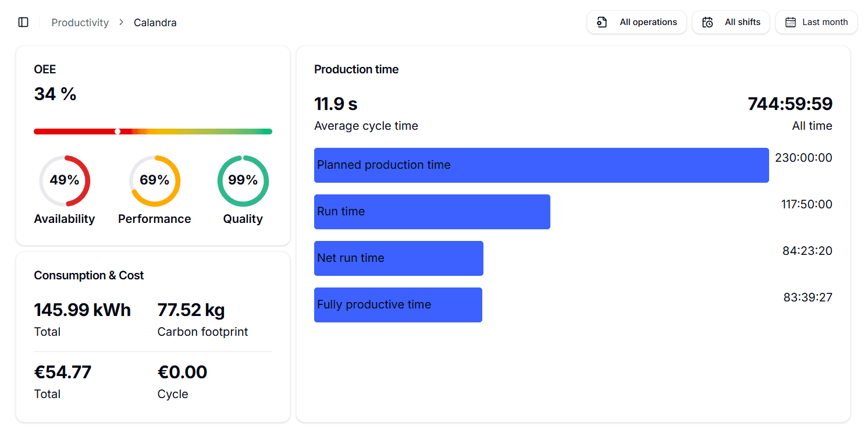The height and width of the screenshot is (426, 868).
Task: Open the All operations filter dropdown
Action: coord(637,22)
